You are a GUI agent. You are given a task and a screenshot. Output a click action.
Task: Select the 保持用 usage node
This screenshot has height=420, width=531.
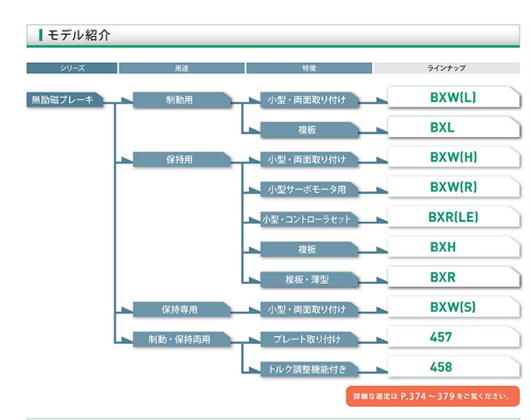point(180,160)
